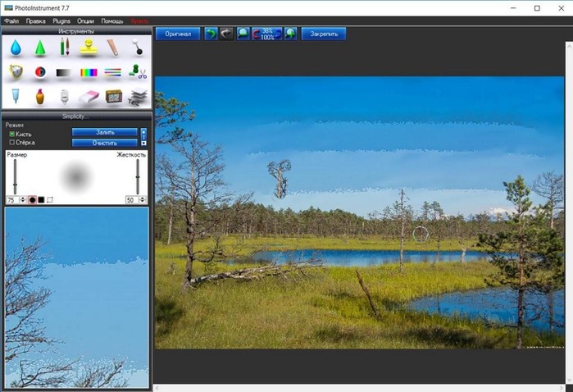Screen dimensions: 573x392
Task: Click the small square at the bottom of the vertical strip beside Очистить
Action: [x=143, y=144]
